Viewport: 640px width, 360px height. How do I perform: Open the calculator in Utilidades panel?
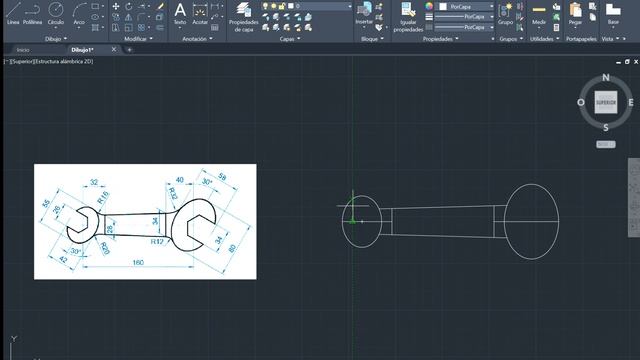(556, 27)
